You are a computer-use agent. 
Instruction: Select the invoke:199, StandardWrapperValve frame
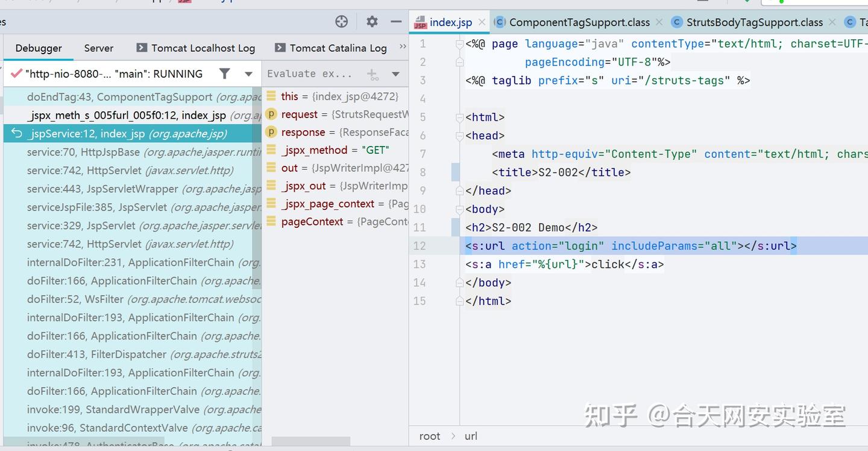click(133, 409)
